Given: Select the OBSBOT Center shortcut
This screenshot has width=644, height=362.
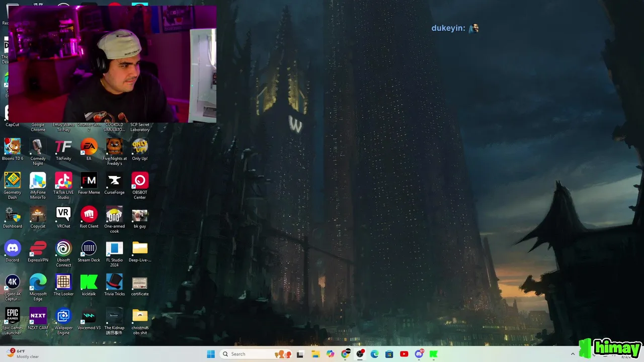Looking at the screenshot, I should pyautogui.click(x=140, y=186).
